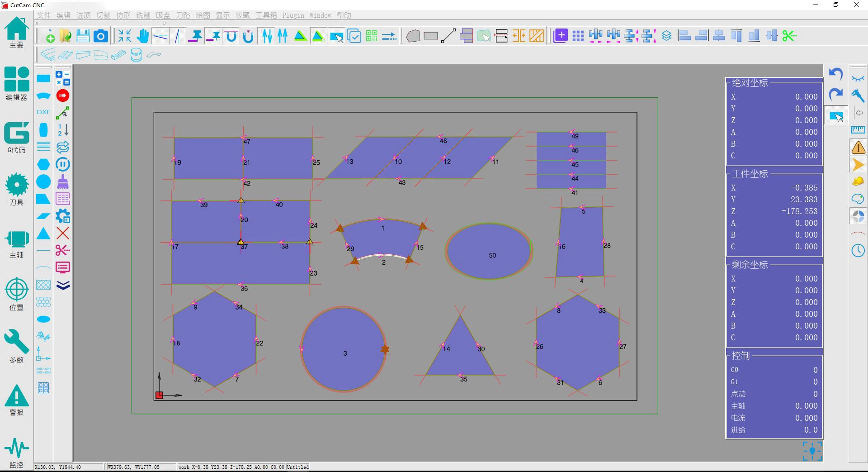
Task: Select the hand pan tool
Action: click(142, 36)
